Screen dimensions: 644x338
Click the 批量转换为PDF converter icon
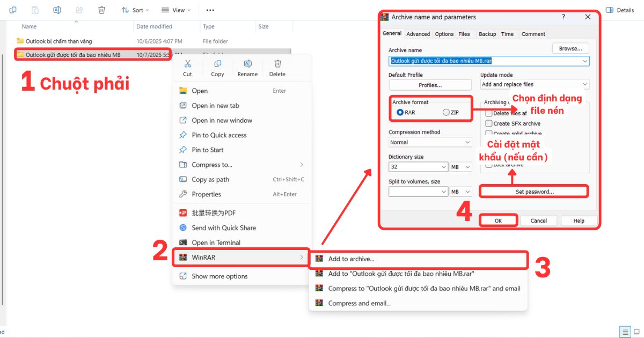click(182, 212)
